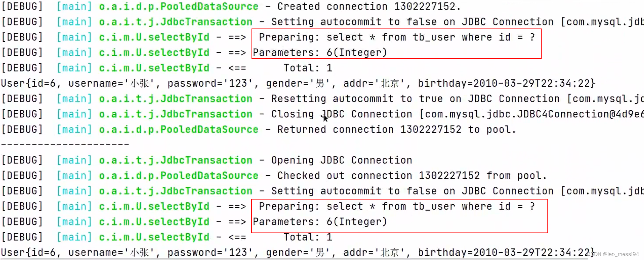Click 'Total: 1' result above the dashed separator
The height and width of the screenshot is (260, 644).
[x=308, y=68]
